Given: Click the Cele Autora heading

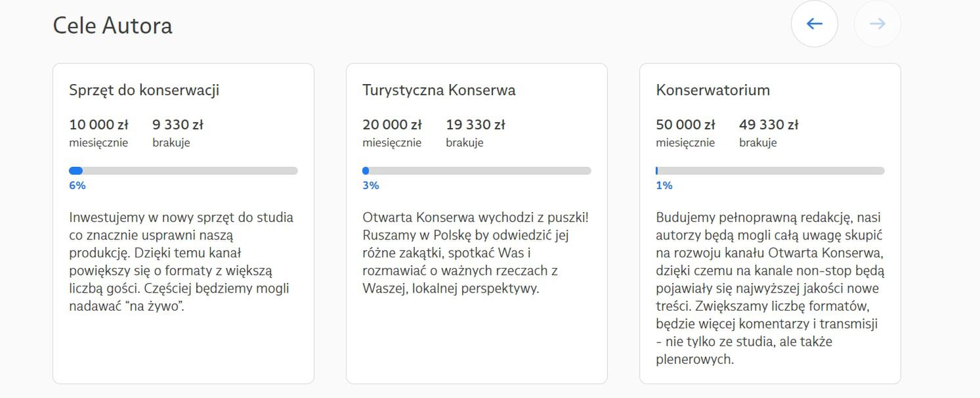Looking at the screenshot, I should pos(112,26).
